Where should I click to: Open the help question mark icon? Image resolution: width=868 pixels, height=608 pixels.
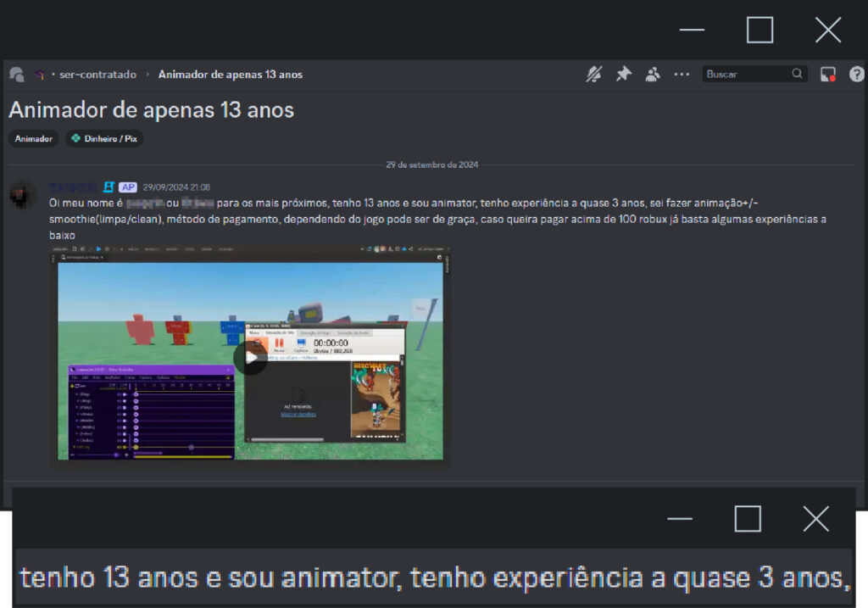(x=856, y=75)
